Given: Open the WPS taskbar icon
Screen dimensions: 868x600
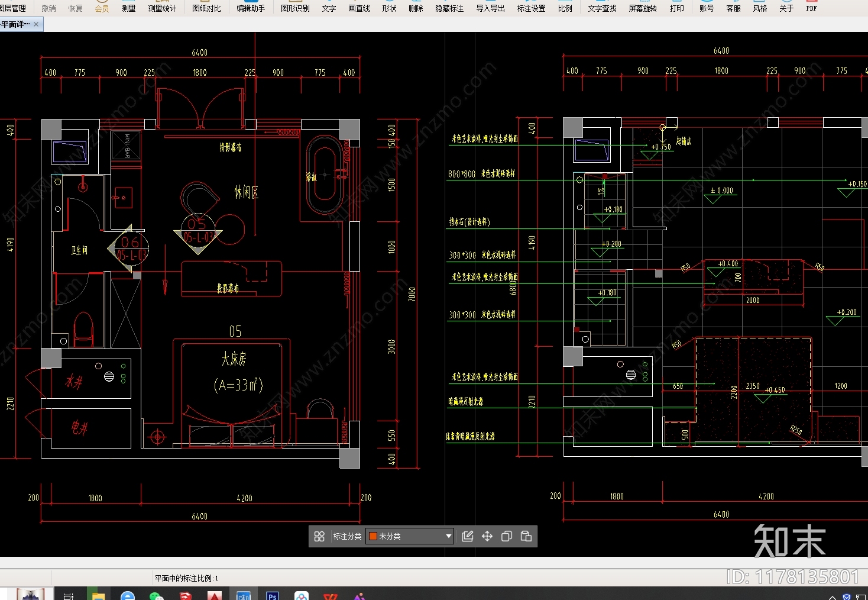Looking at the screenshot, I should [331, 595].
